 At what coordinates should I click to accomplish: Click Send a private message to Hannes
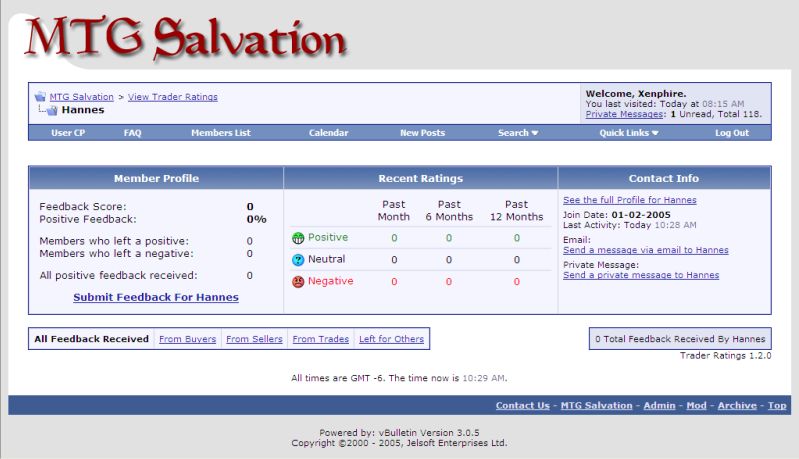pyautogui.click(x=641, y=275)
